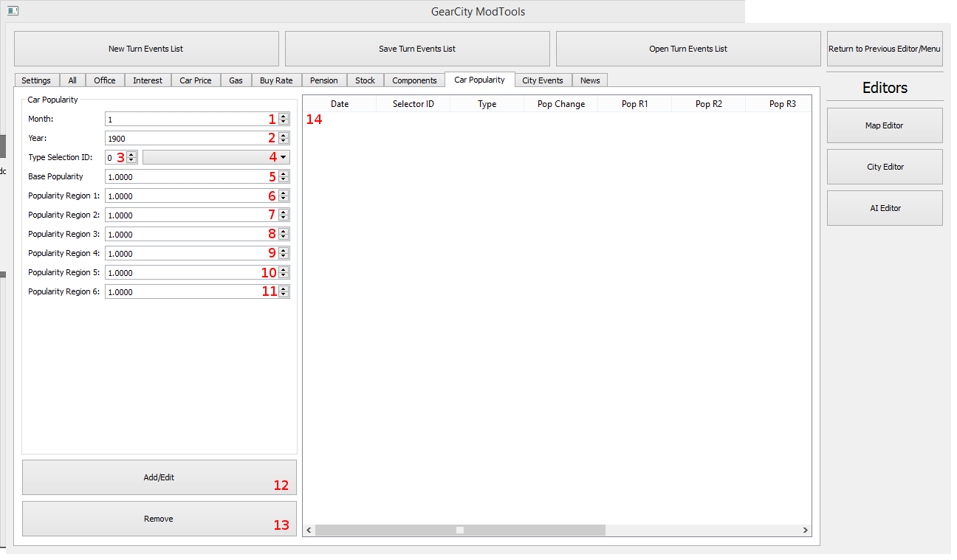Click the Pop R2 column header

pyautogui.click(x=709, y=104)
